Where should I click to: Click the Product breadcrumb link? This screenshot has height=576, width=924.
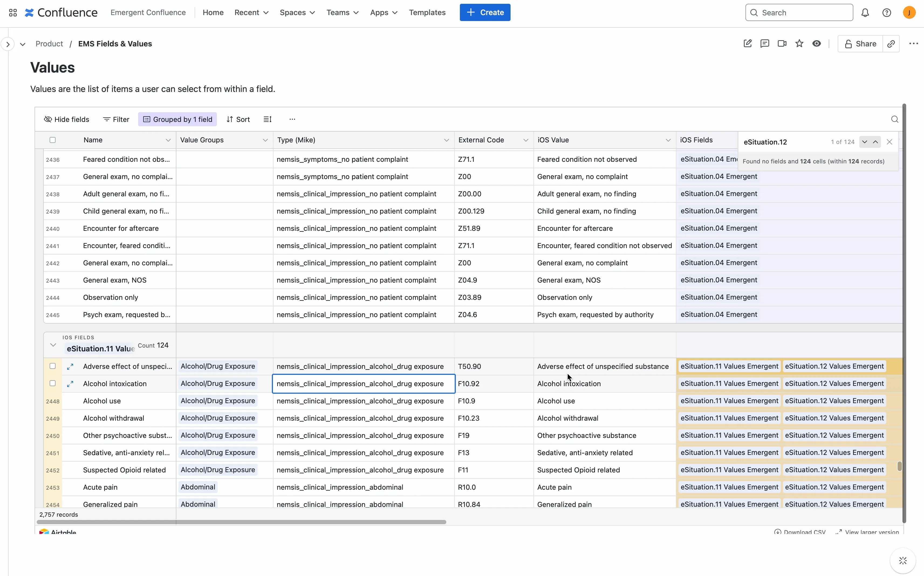[49, 44]
